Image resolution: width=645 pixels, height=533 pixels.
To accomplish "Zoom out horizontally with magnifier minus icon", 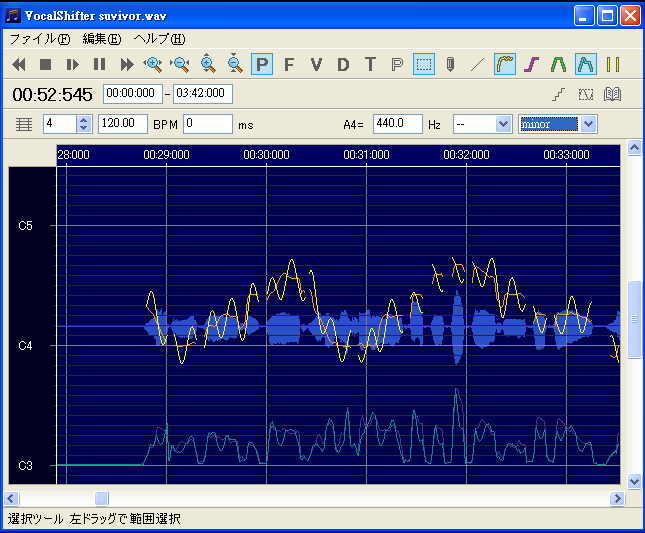I will (x=180, y=65).
